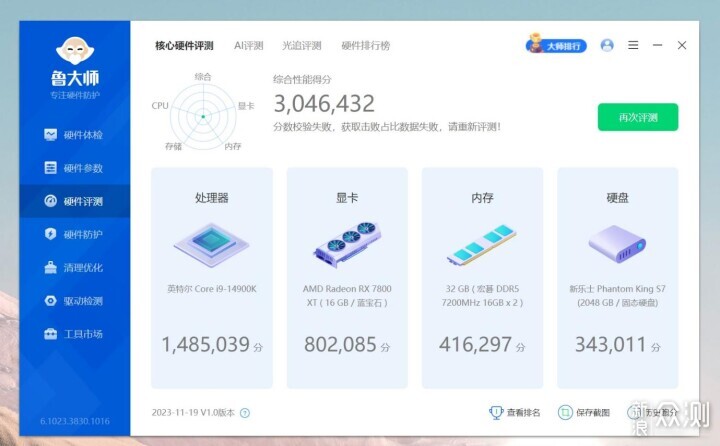720x446 pixels.
Task: Click the 综合性能得分 heading
Action: point(302,79)
